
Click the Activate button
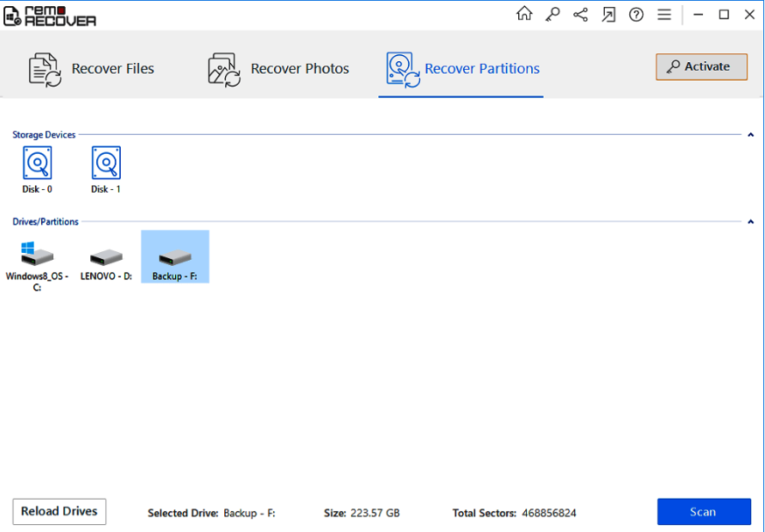701,66
